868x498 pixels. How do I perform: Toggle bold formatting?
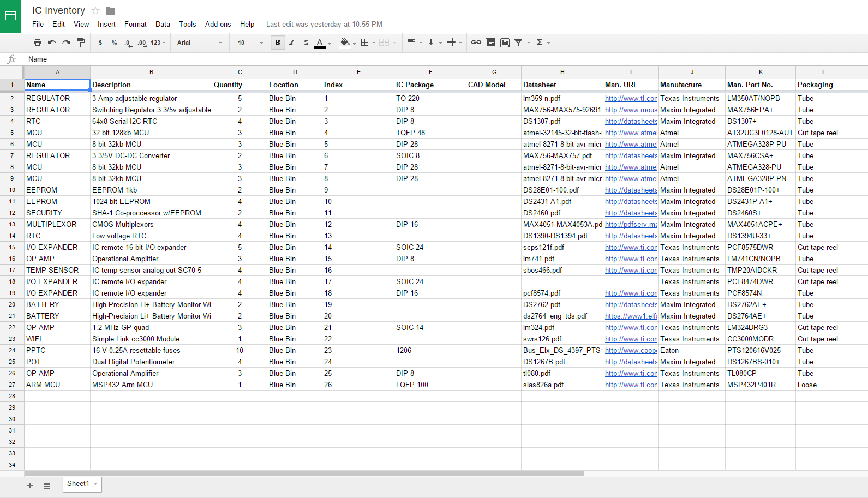coord(278,43)
